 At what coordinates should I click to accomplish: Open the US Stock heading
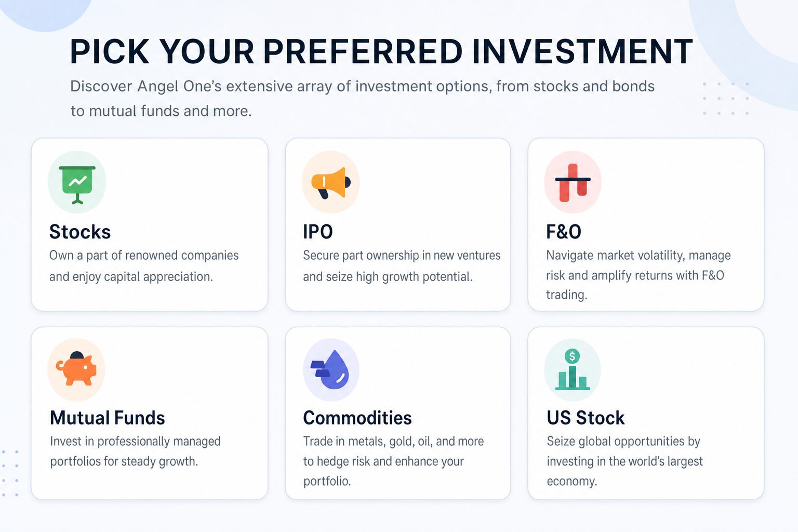[586, 418]
